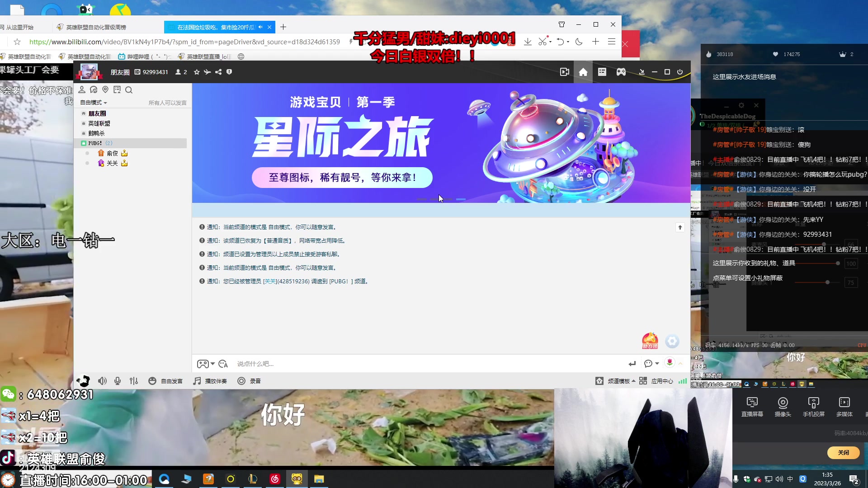Click the share icon in YY channel header
This screenshot has width=868, height=488.
(218, 72)
